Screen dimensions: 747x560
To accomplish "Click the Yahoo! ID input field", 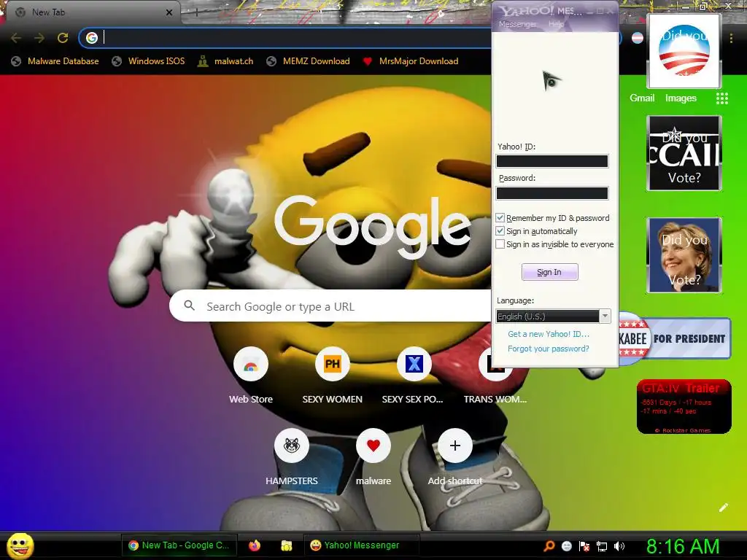I will click(x=552, y=161).
